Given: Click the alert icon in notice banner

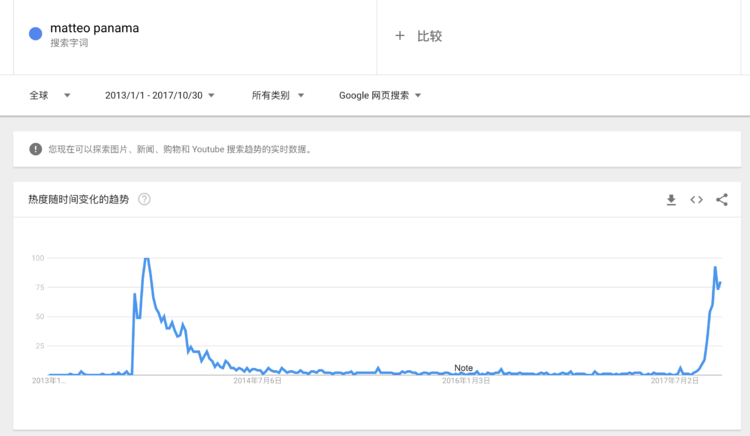Looking at the screenshot, I should click(36, 149).
